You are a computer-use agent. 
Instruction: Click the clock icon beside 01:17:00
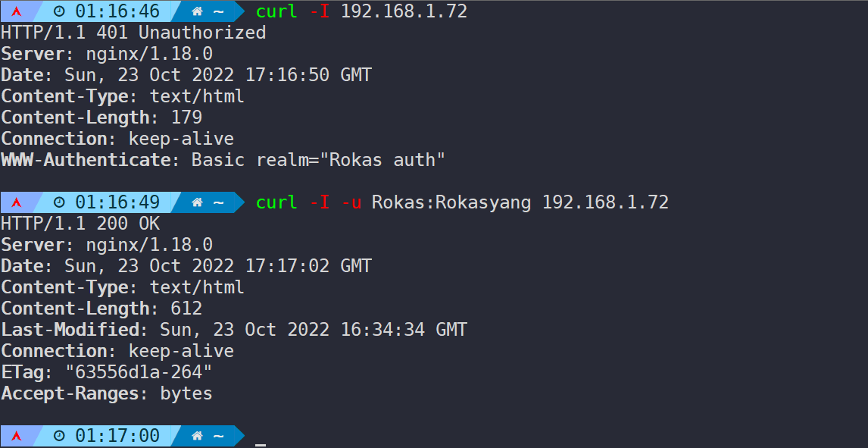(60, 437)
